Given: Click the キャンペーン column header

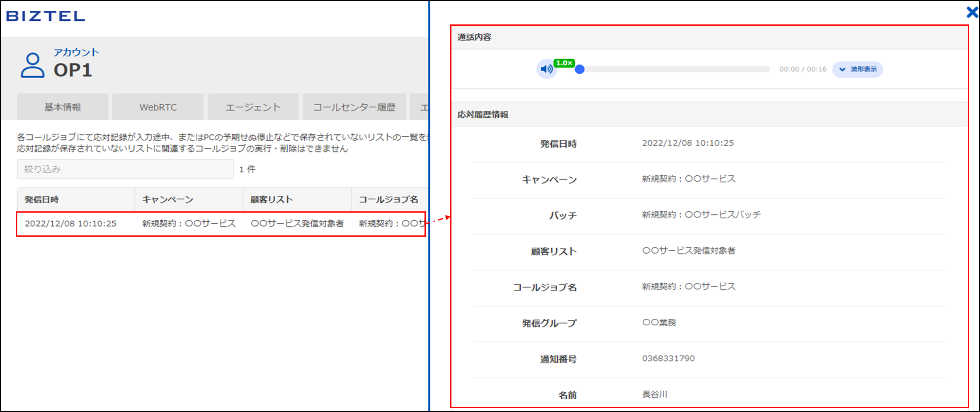Looking at the screenshot, I should [168, 199].
